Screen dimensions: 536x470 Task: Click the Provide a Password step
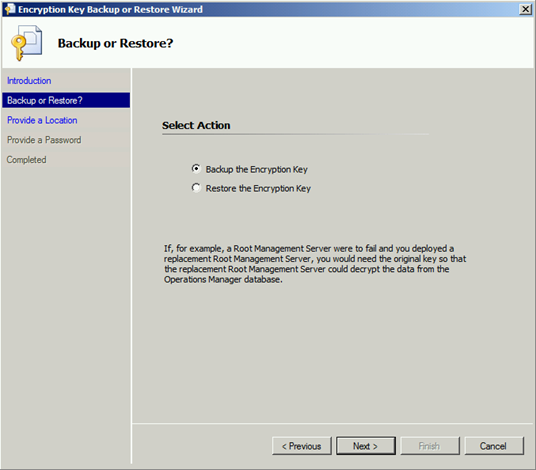44,140
